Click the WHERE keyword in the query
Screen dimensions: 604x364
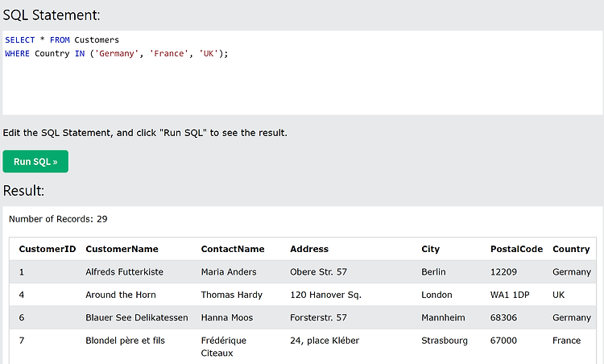tap(18, 53)
